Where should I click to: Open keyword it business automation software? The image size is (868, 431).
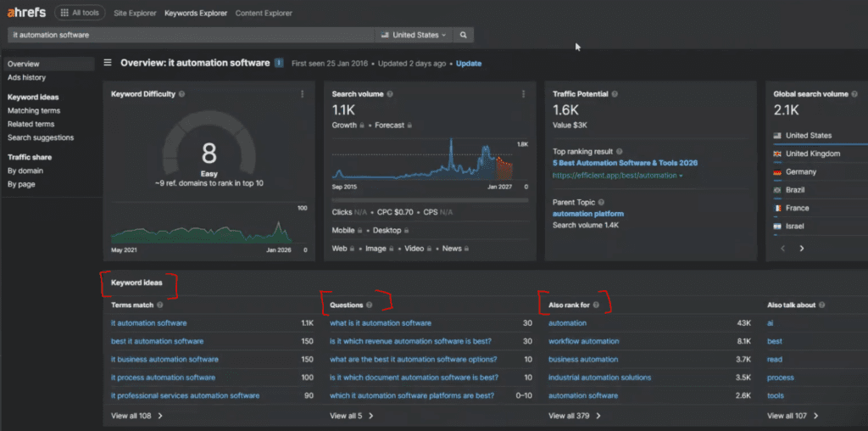tap(164, 360)
